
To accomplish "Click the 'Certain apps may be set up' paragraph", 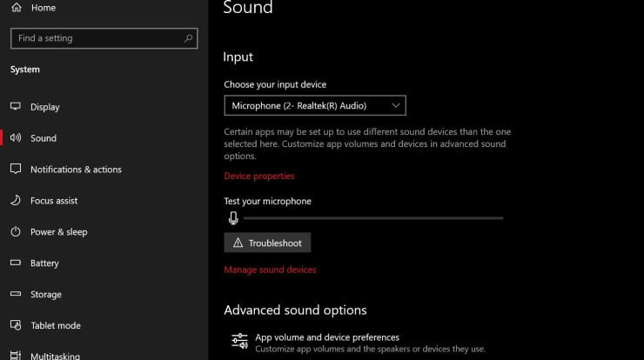I will (x=367, y=143).
